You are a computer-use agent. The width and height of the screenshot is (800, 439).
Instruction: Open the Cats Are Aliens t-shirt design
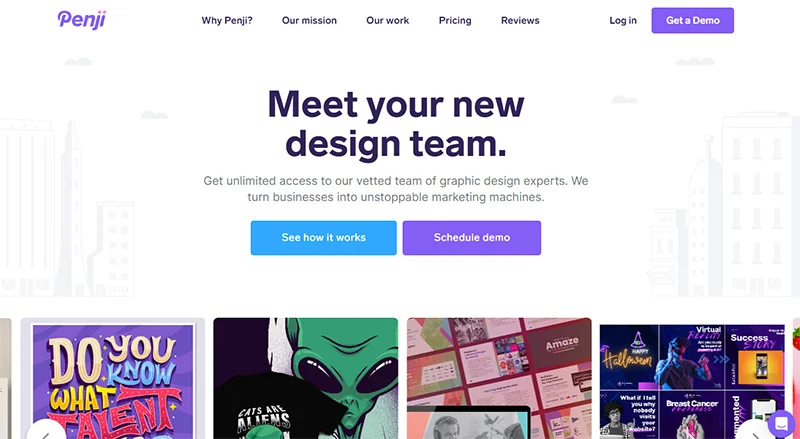pos(306,378)
